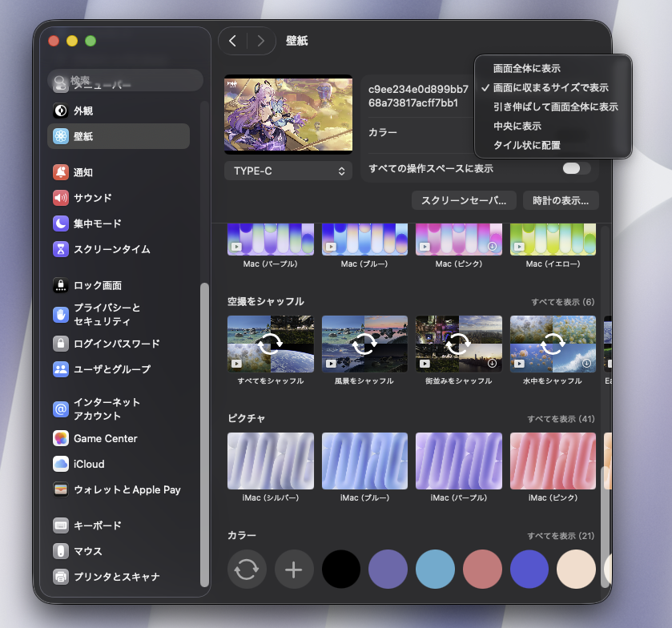672x628 pixels.
Task: Open the TYPE-C dropdown
Action: tap(288, 171)
